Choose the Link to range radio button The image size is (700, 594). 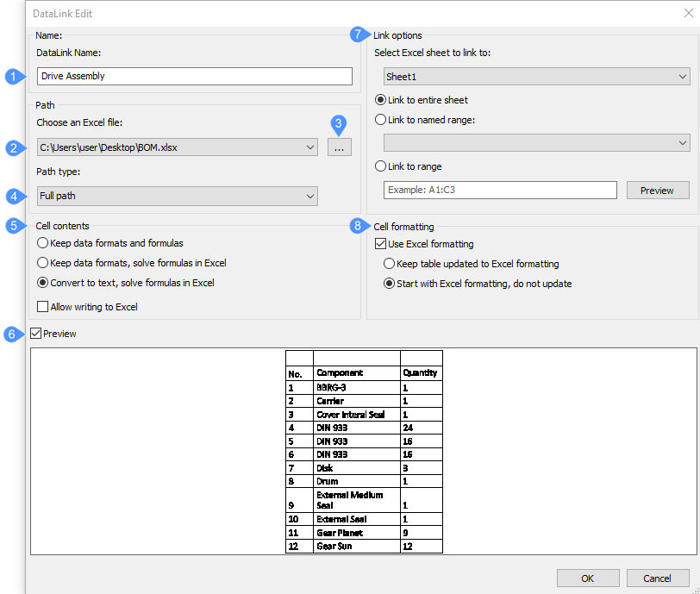tap(380, 166)
